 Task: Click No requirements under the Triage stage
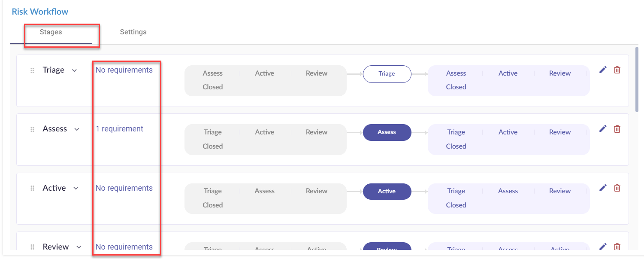click(124, 70)
